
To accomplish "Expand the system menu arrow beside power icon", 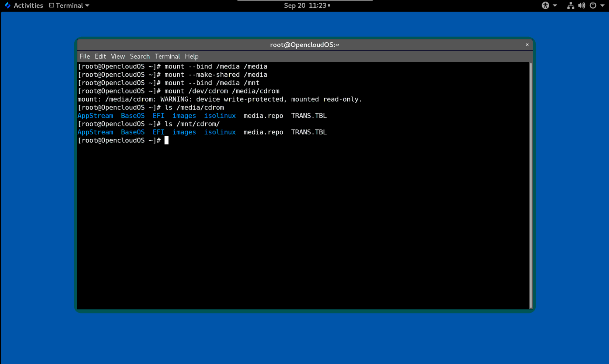I will point(602,6).
